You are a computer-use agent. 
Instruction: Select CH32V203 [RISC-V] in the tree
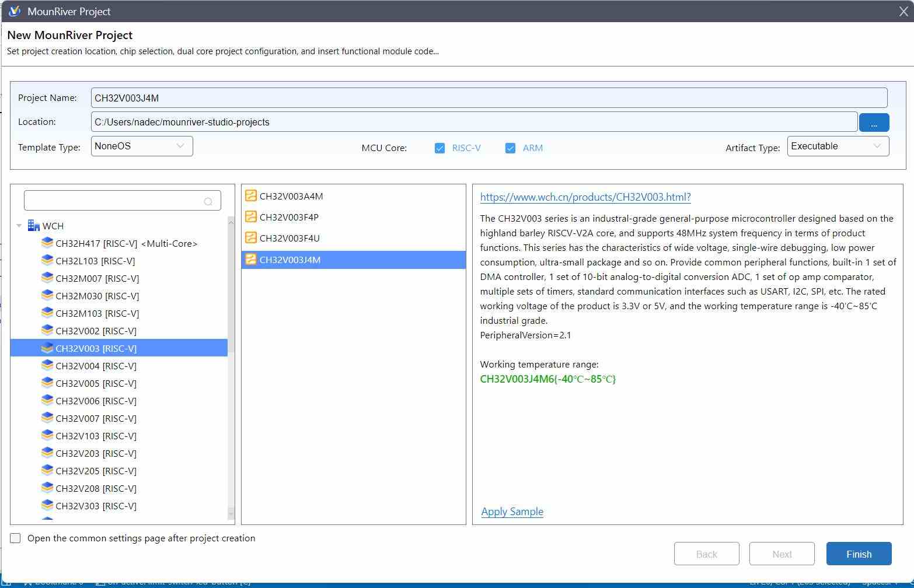point(96,453)
